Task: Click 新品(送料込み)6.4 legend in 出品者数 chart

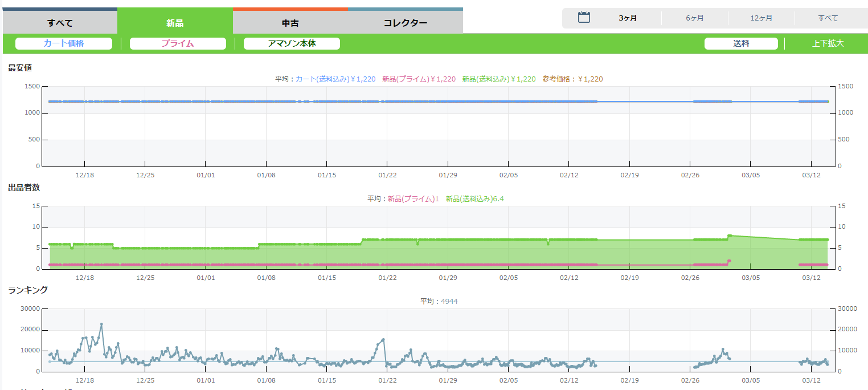Action: coord(474,199)
